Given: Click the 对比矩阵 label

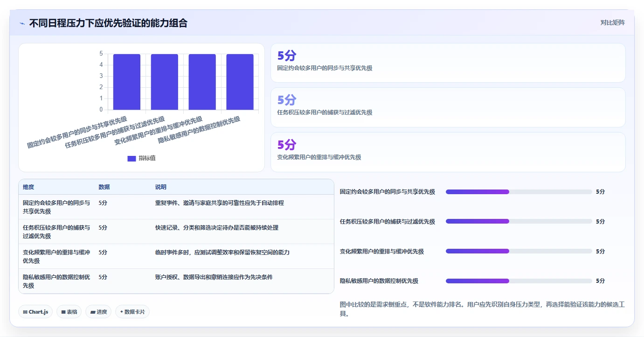Looking at the screenshot, I should (613, 22).
